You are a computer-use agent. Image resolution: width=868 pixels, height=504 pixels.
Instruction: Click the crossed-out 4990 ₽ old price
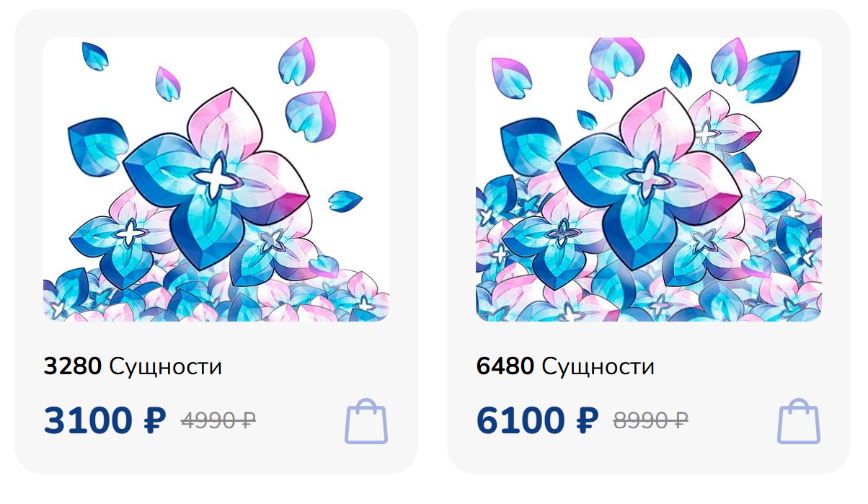coord(218,420)
